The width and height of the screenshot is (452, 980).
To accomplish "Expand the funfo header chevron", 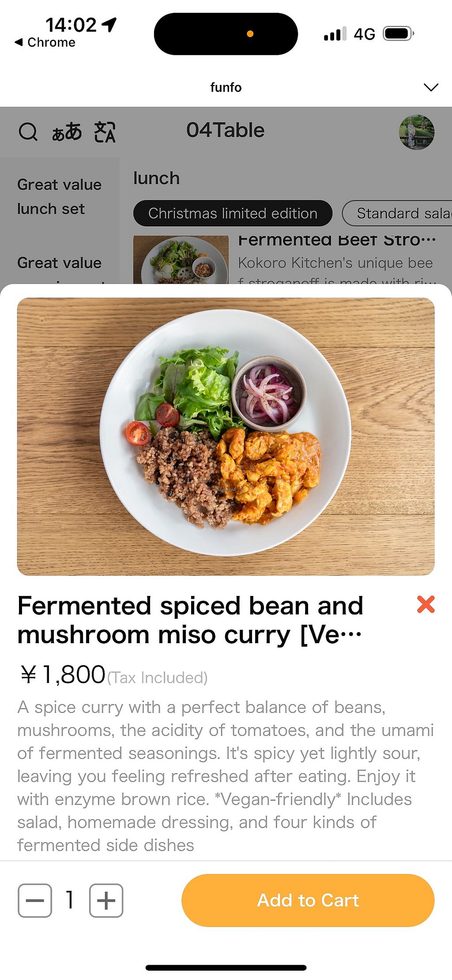I will click(430, 87).
